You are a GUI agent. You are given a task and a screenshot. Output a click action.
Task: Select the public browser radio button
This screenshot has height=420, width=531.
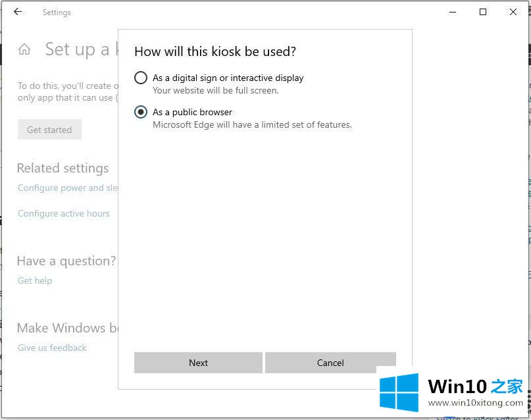coord(141,112)
